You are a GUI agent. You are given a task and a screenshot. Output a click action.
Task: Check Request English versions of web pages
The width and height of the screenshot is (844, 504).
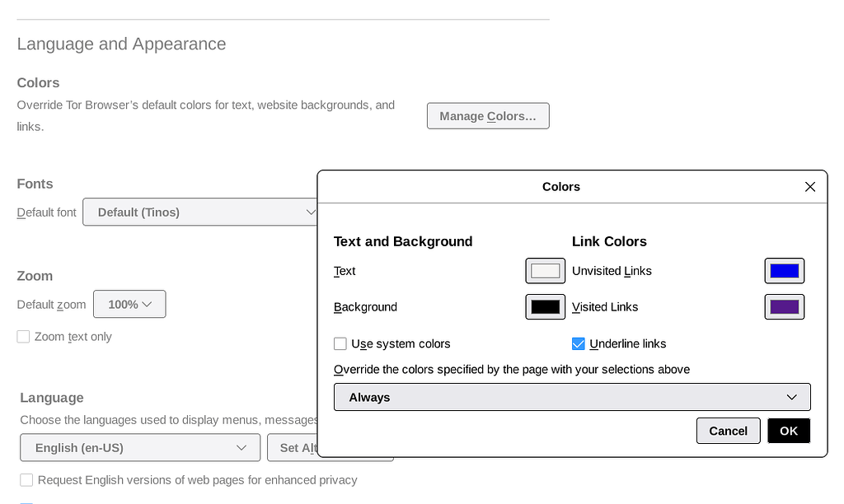(x=26, y=480)
